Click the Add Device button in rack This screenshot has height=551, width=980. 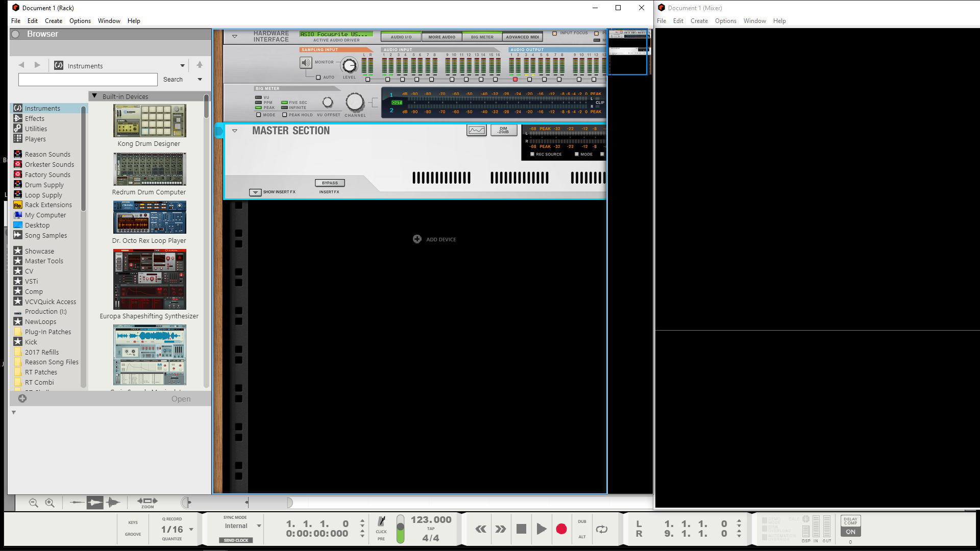[433, 239]
